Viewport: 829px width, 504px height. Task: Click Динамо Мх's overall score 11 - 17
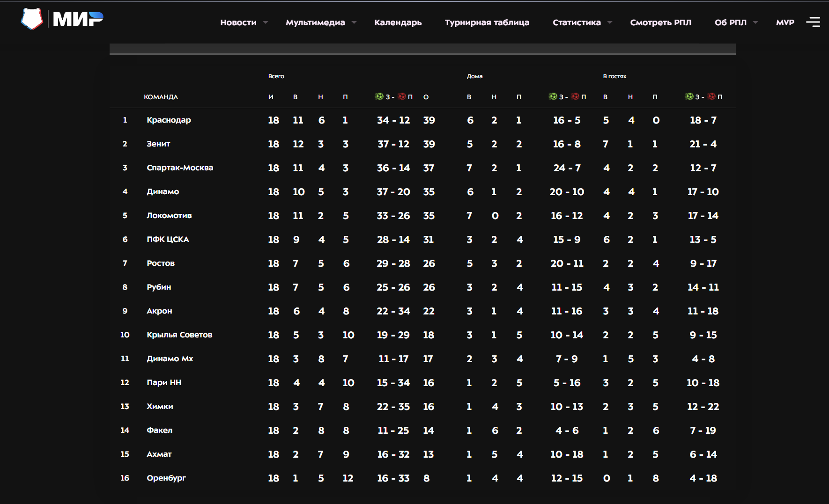[393, 359]
